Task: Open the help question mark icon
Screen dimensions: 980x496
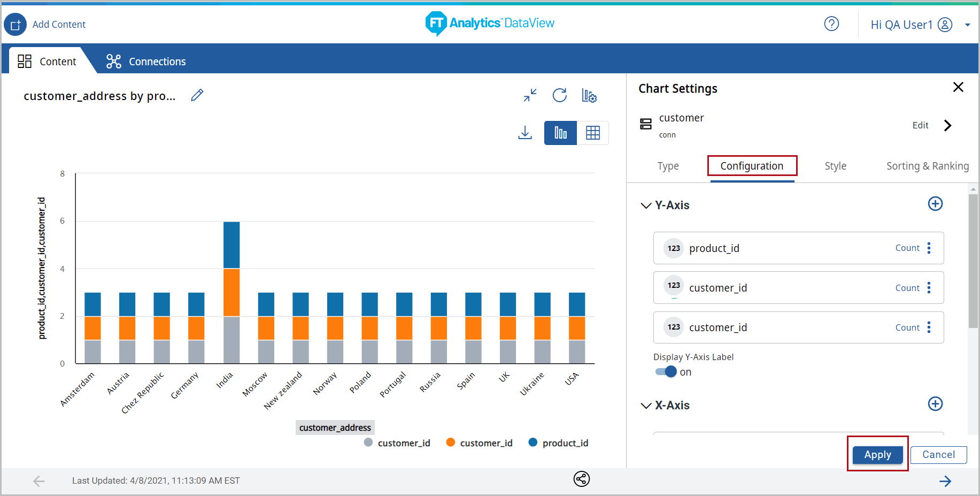Action: (x=831, y=24)
